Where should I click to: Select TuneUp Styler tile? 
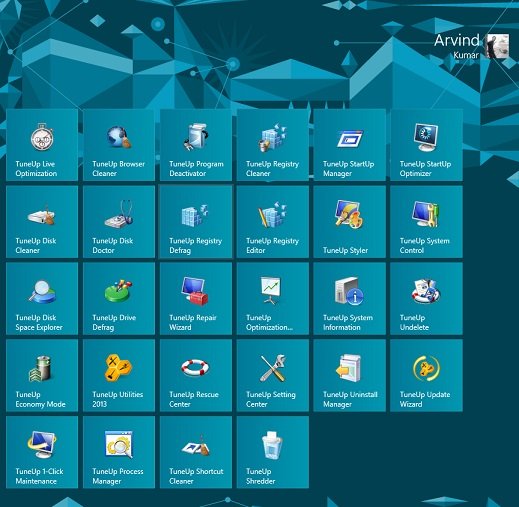pos(350,222)
